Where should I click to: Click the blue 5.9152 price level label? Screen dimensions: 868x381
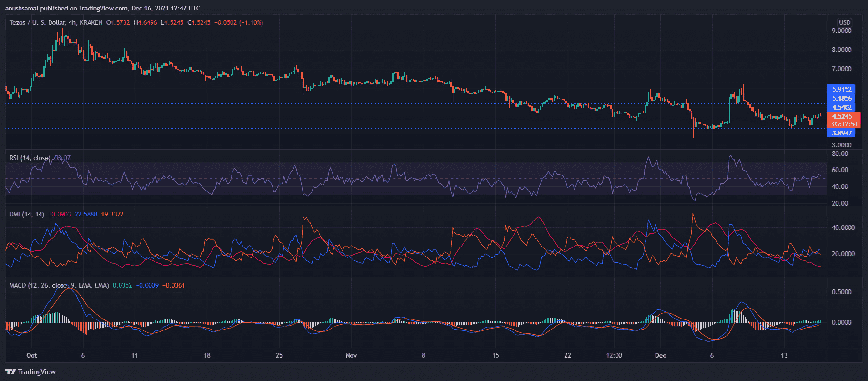click(842, 89)
